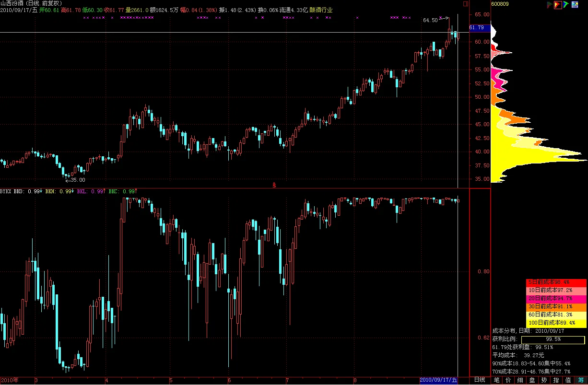Select the 30日前成本 orange swatch
This screenshot has height=385, width=588.
pyautogui.click(x=556, y=306)
